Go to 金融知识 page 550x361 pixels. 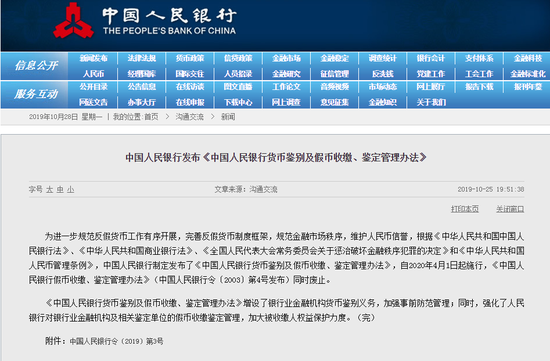click(383, 102)
